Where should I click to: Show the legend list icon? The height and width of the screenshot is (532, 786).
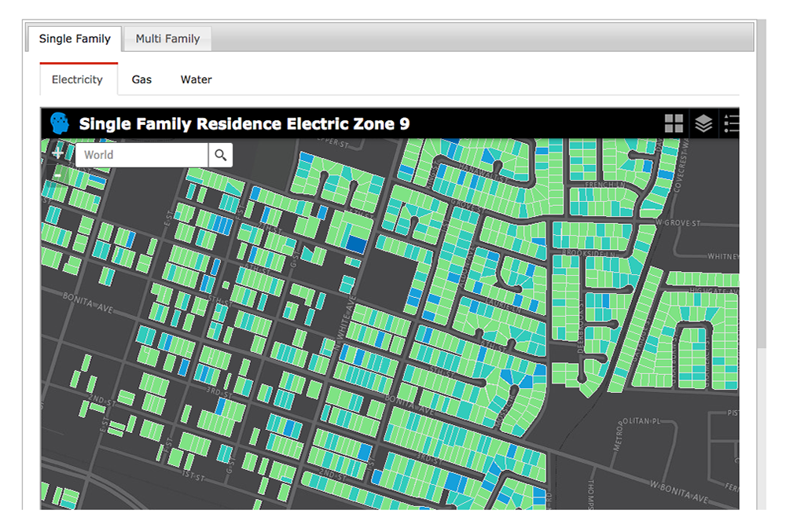(x=731, y=123)
